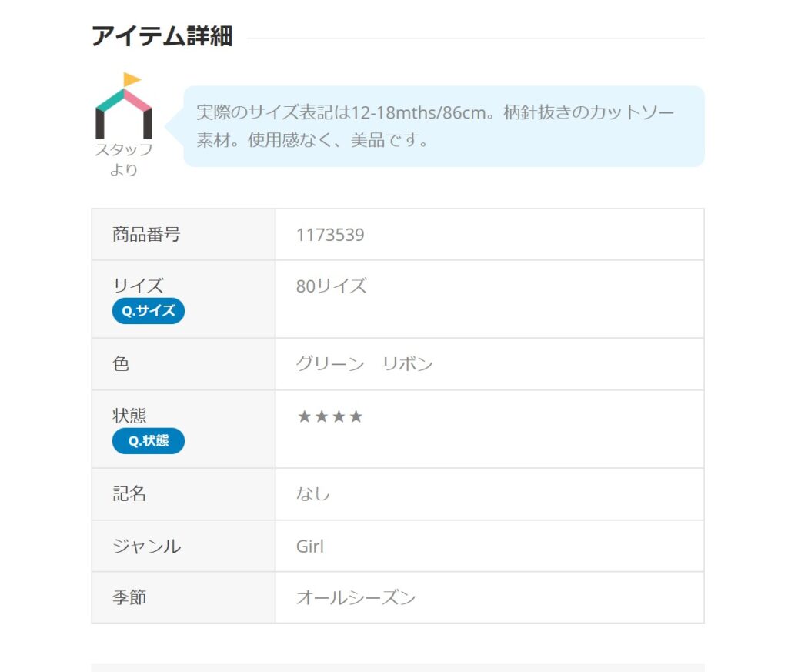This screenshot has width=788, height=672.
Task: Click the four-star condition rating
Action: (x=329, y=416)
